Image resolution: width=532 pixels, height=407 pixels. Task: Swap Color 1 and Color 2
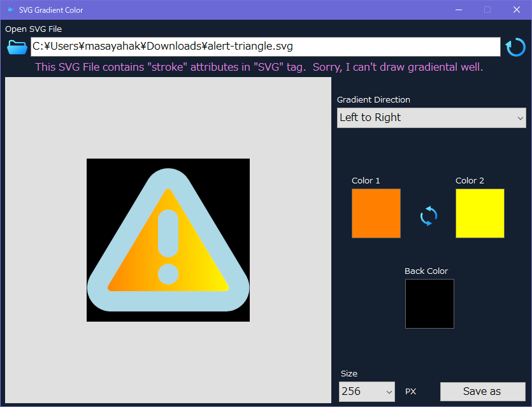coord(429,216)
